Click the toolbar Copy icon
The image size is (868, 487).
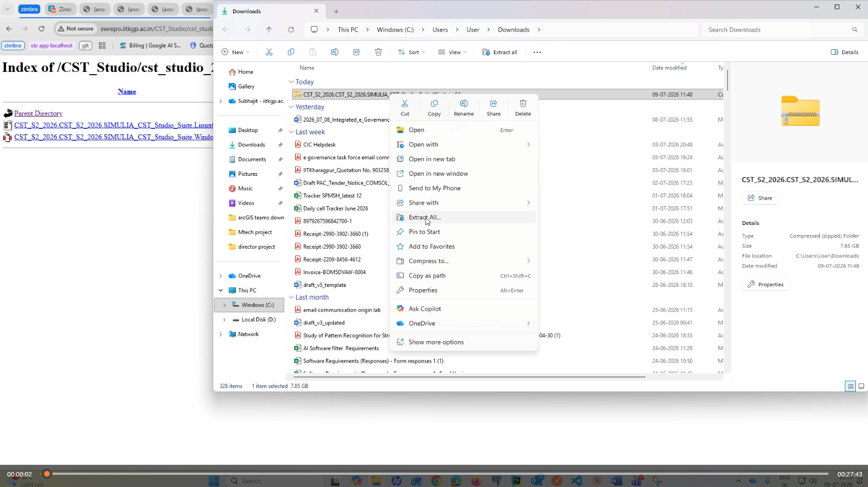pos(291,52)
